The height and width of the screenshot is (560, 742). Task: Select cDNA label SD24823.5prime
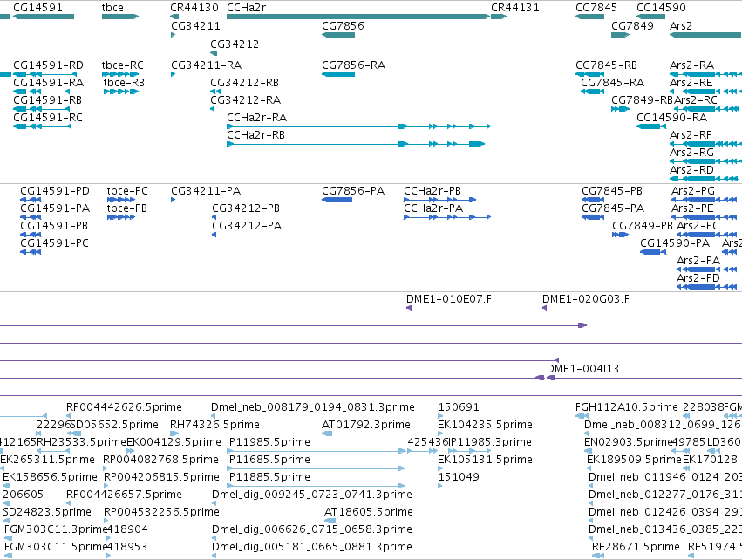[47, 513]
